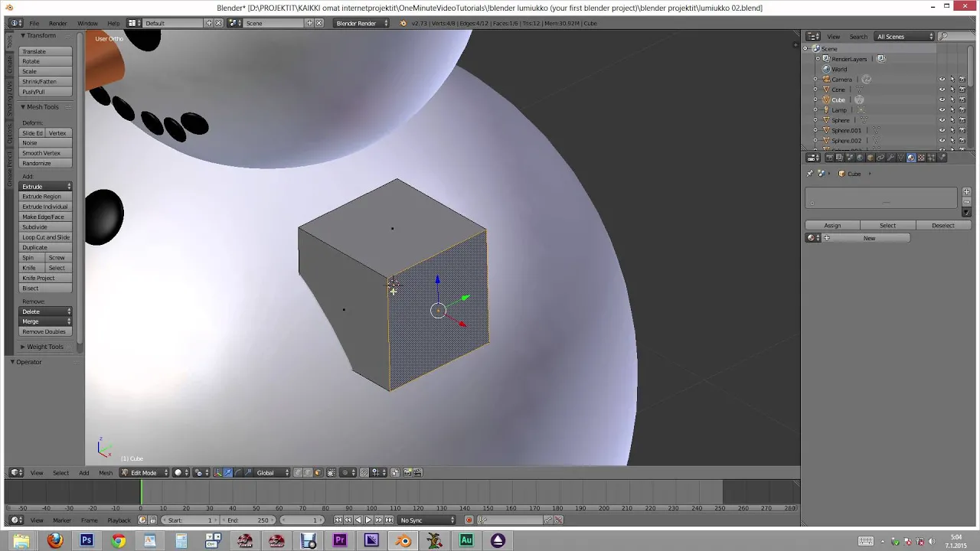Click the Remove Doubles button
The image size is (980, 551).
point(46,332)
